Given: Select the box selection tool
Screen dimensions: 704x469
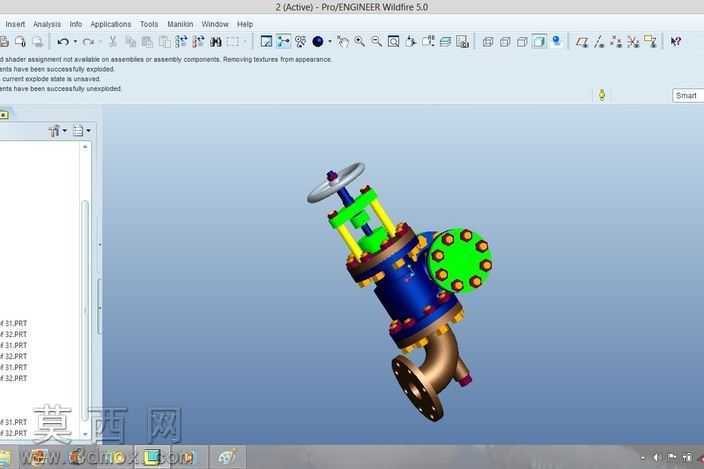Looking at the screenshot, I should (x=233, y=42).
